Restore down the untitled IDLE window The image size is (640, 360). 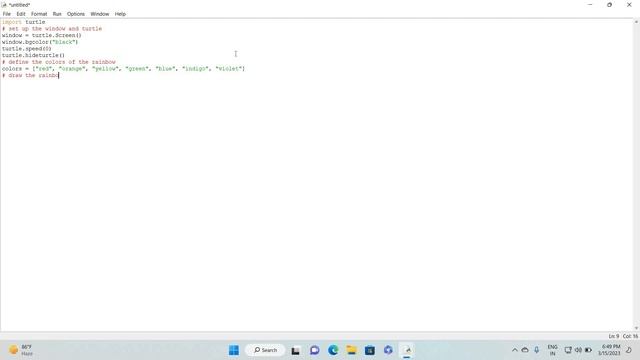coord(609,5)
